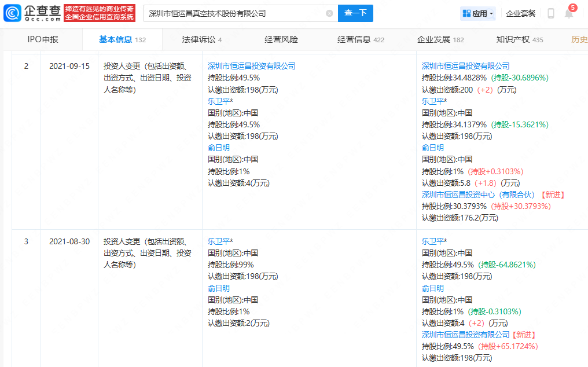Go to the 经营风险 tab
The height and width of the screenshot is (367, 588).
click(281, 39)
